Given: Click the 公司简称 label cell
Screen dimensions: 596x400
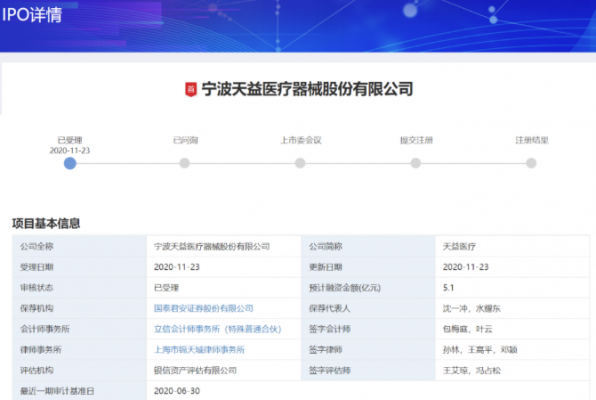Looking at the screenshot, I should point(368,246).
